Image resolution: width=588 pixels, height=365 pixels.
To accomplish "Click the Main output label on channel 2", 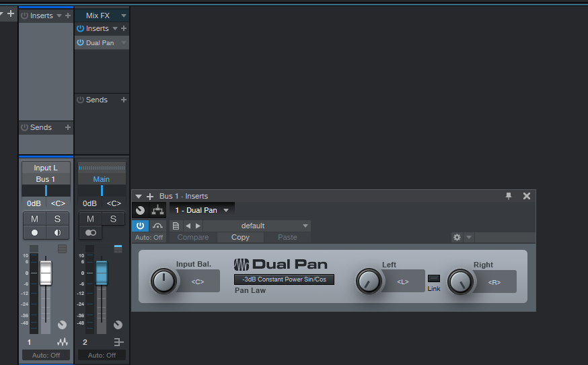I will [102, 179].
